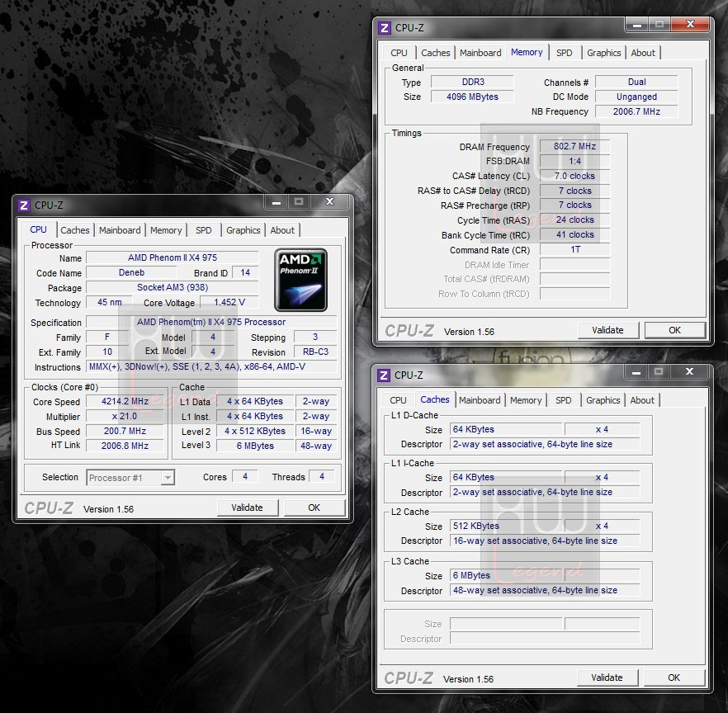The width and height of the screenshot is (728, 713).
Task: Click Validate in the Caches window
Action: point(607,678)
